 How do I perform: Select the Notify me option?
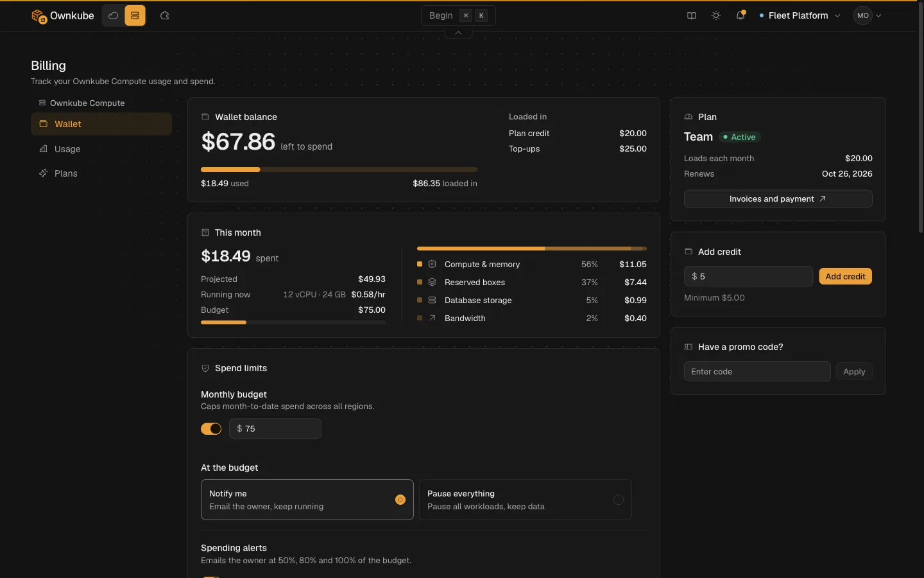click(x=307, y=500)
